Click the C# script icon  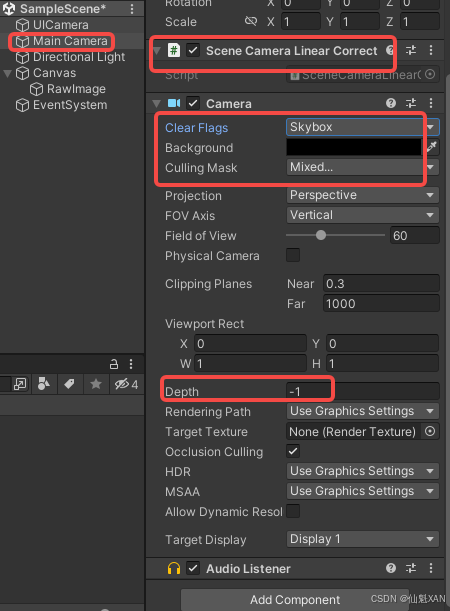(174, 50)
